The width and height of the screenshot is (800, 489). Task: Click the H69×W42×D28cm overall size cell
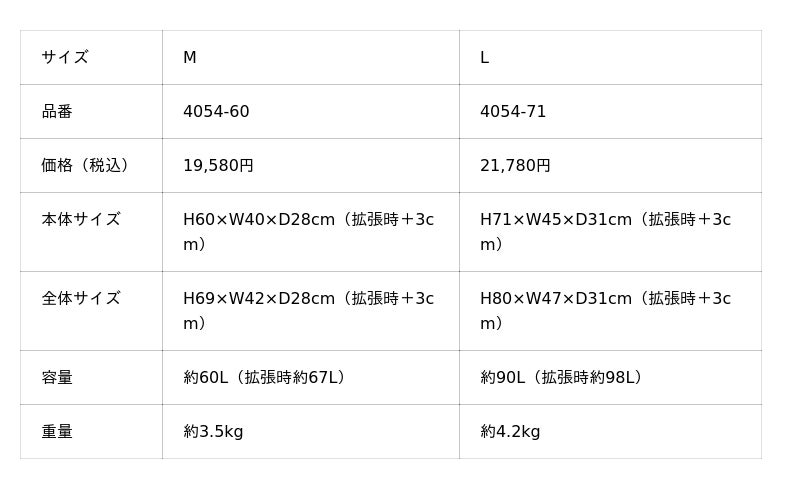coord(308,310)
